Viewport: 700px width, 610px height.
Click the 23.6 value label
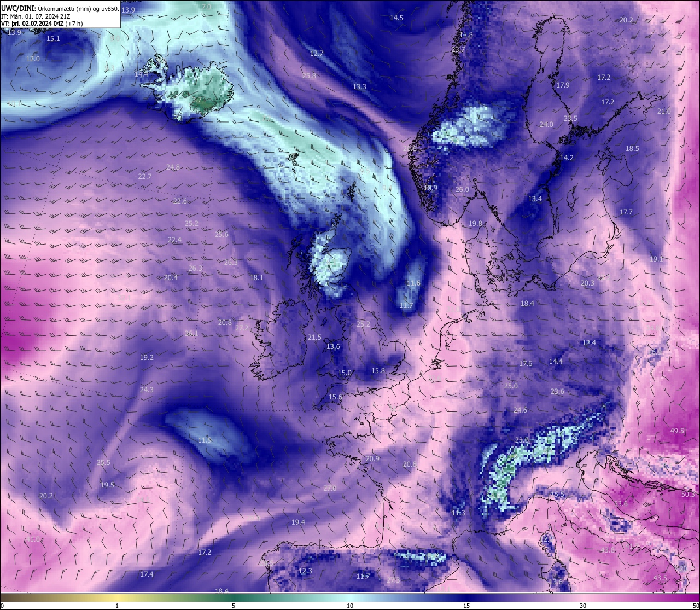tap(557, 391)
